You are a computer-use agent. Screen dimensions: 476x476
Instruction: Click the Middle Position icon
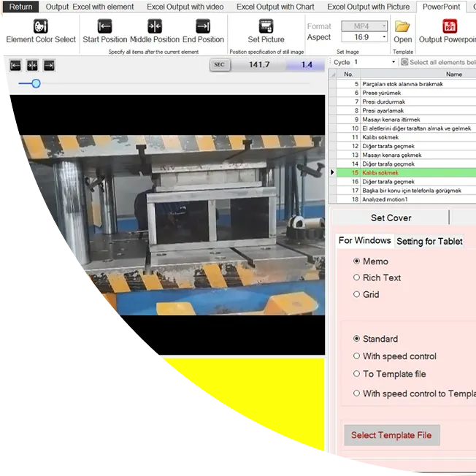click(154, 26)
